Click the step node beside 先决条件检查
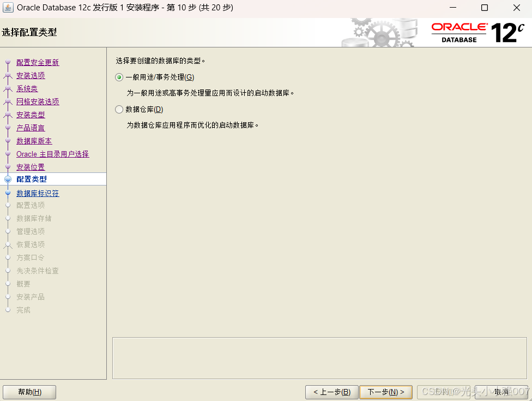 tap(8, 271)
